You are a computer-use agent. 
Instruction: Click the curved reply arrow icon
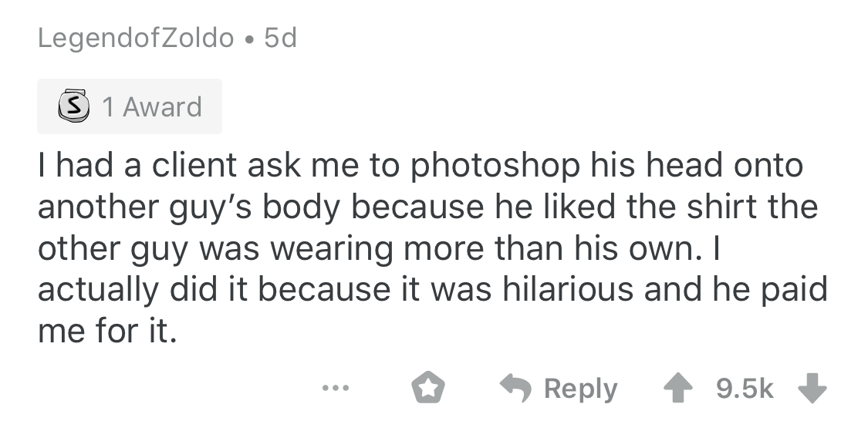click(x=517, y=388)
